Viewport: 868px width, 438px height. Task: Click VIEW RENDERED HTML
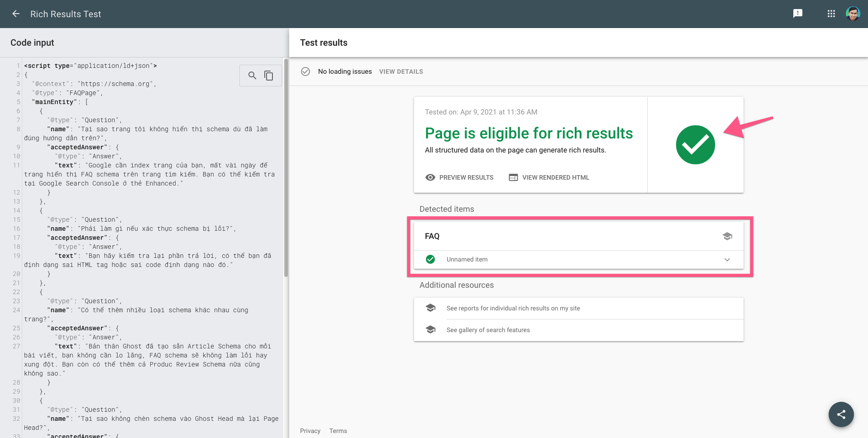click(556, 177)
